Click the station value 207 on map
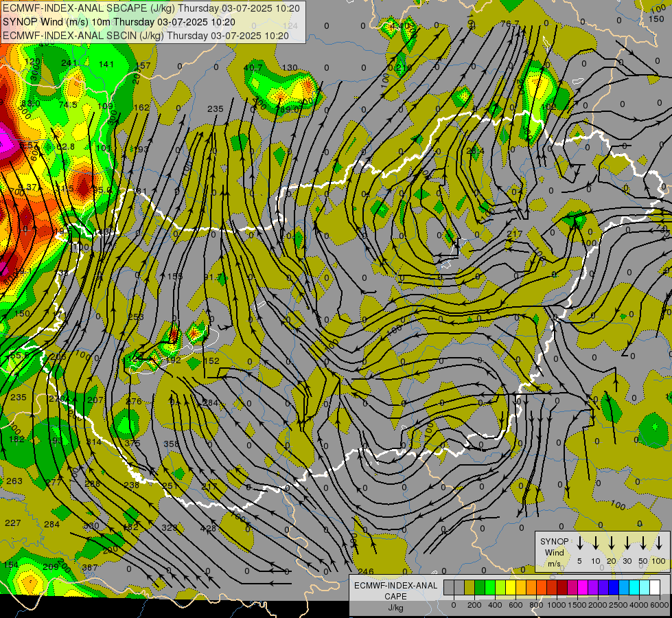Image resolution: width=672 pixels, height=618 pixels. click(95, 400)
